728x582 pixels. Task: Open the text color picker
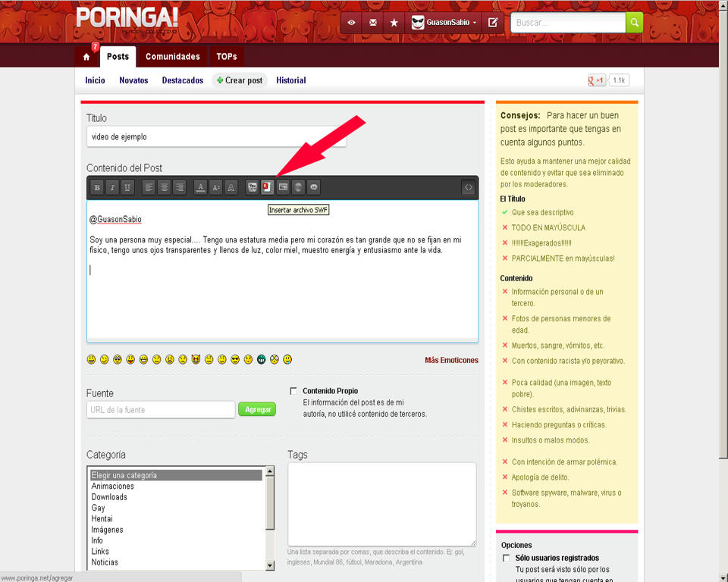[200, 187]
